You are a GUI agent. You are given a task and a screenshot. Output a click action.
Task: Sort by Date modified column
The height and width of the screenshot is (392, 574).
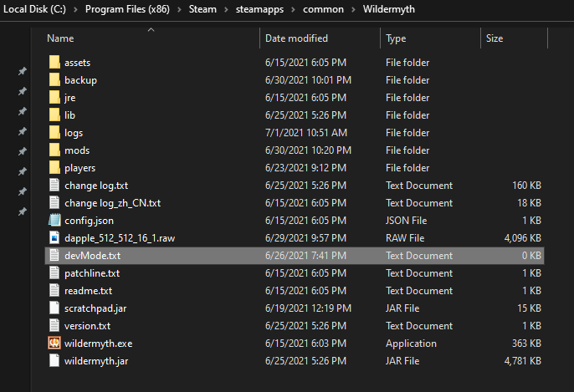296,38
